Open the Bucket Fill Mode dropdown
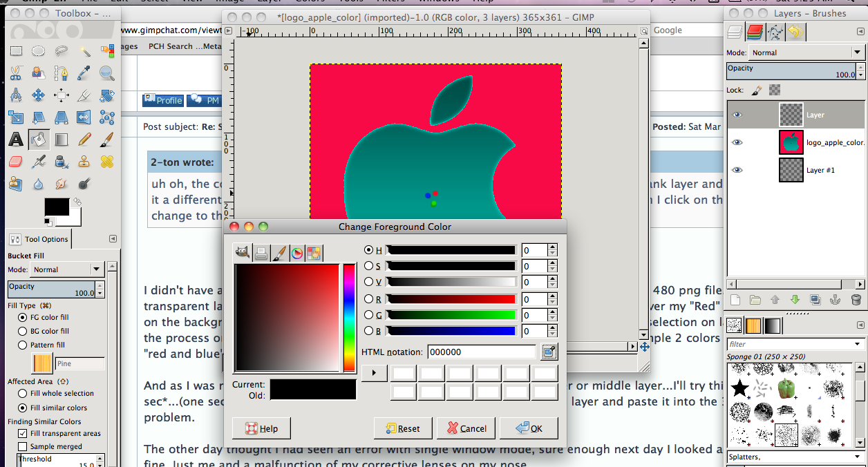The image size is (868, 467). pyautogui.click(x=68, y=269)
